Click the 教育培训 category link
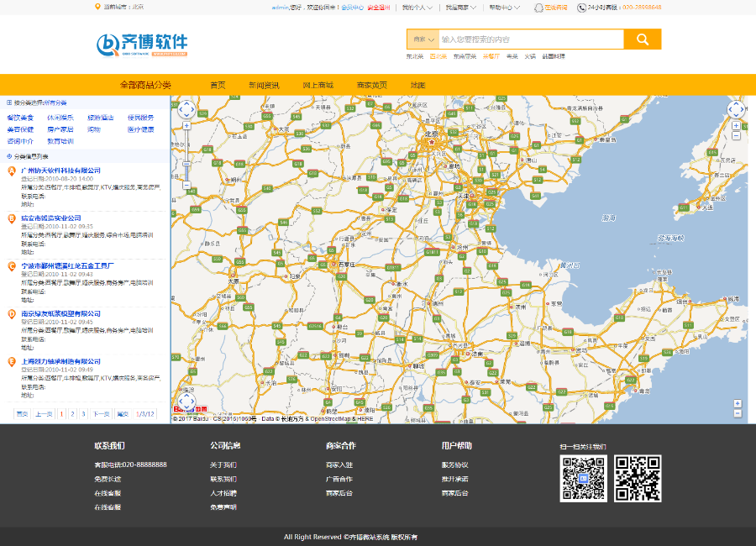The image size is (756, 546). point(60,141)
